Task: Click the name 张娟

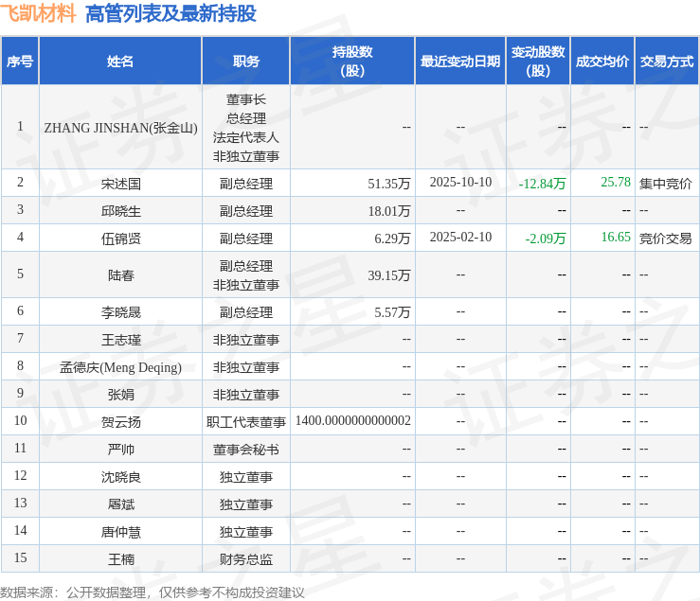Action: click(x=120, y=395)
